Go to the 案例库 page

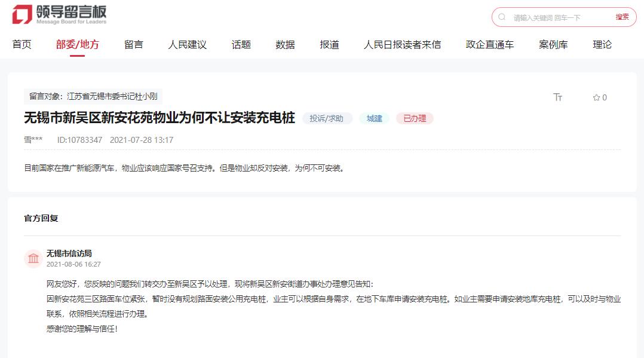pos(553,45)
